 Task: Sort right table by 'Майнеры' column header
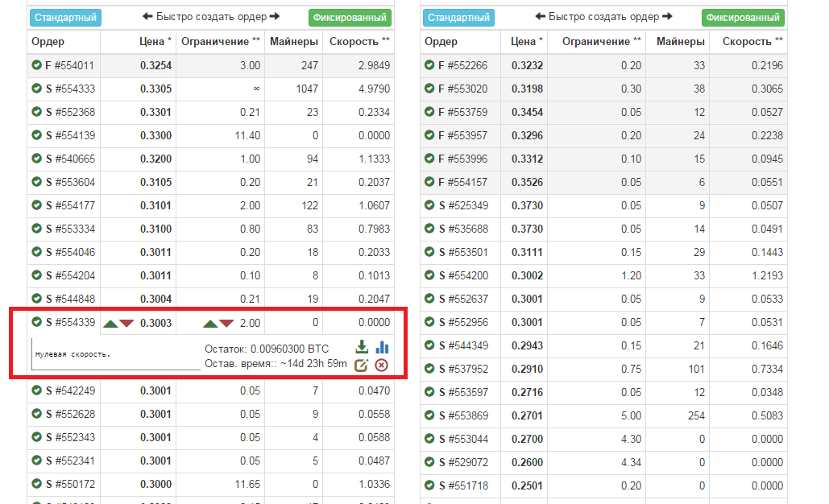click(680, 41)
